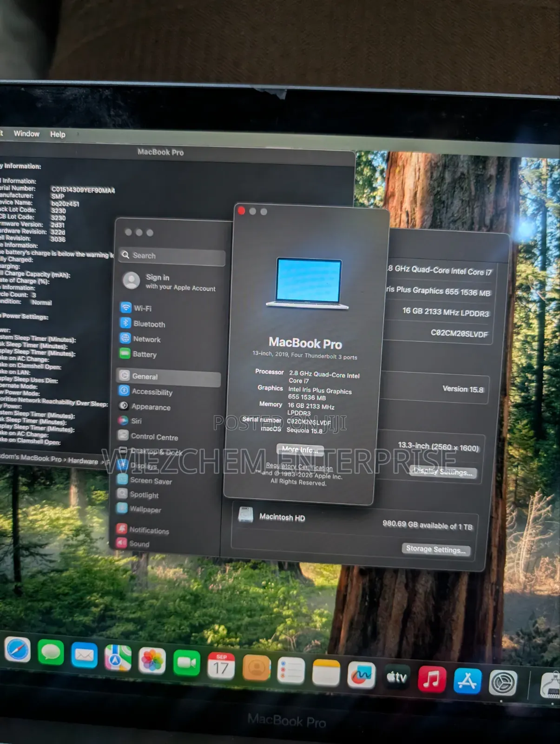
Task: Click the MacBook Pro laptop image
Action: 307,283
